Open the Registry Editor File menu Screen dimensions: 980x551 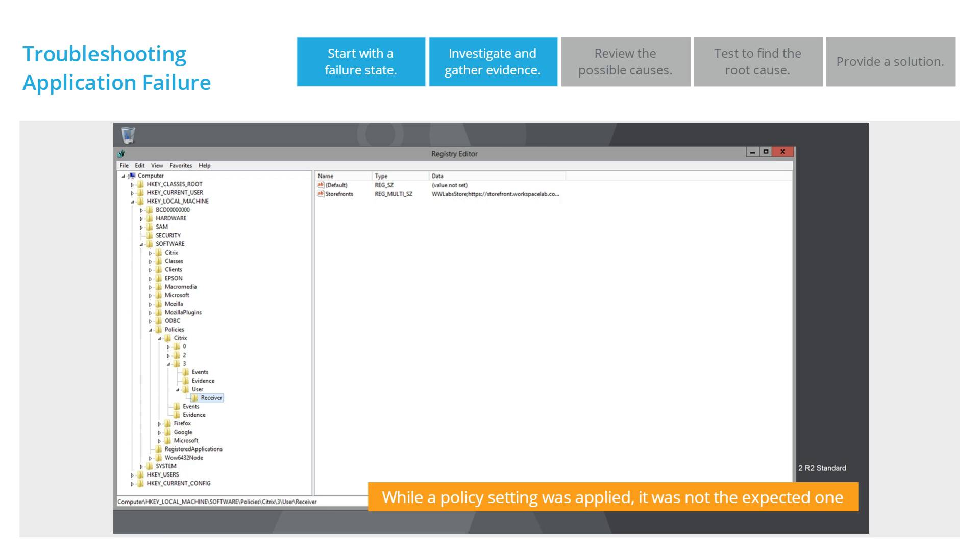click(124, 164)
